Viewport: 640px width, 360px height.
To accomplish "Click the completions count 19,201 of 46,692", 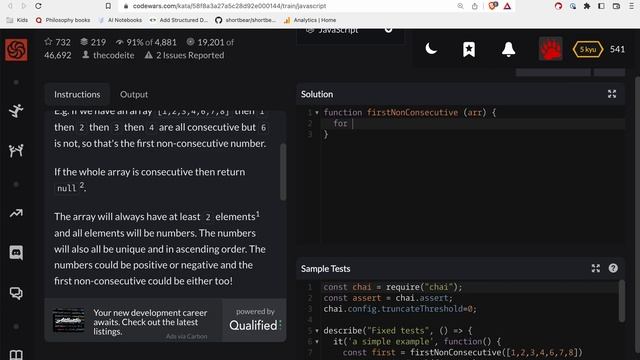I will pyautogui.click(x=139, y=49).
